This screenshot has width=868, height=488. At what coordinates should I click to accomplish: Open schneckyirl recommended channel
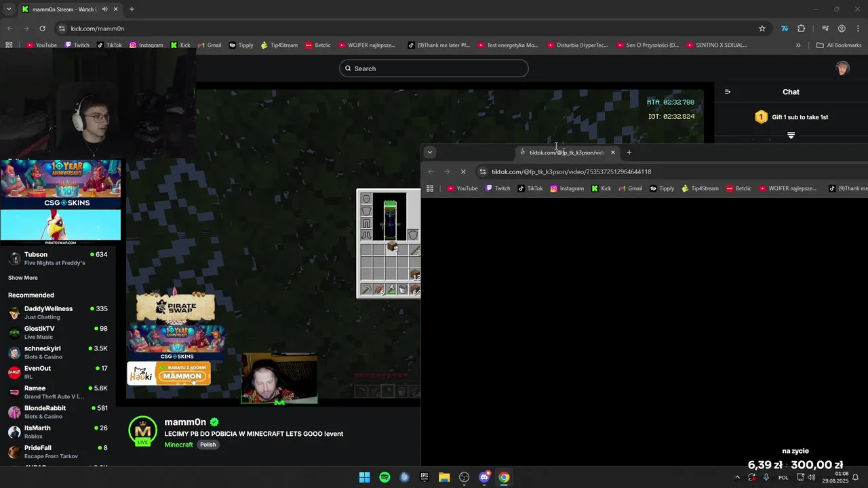(x=58, y=352)
